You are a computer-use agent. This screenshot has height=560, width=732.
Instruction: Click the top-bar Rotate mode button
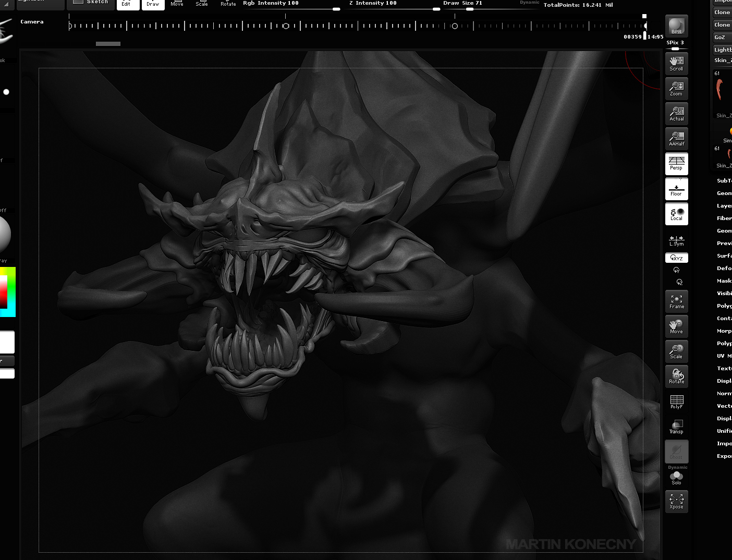click(x=228, y=4)
